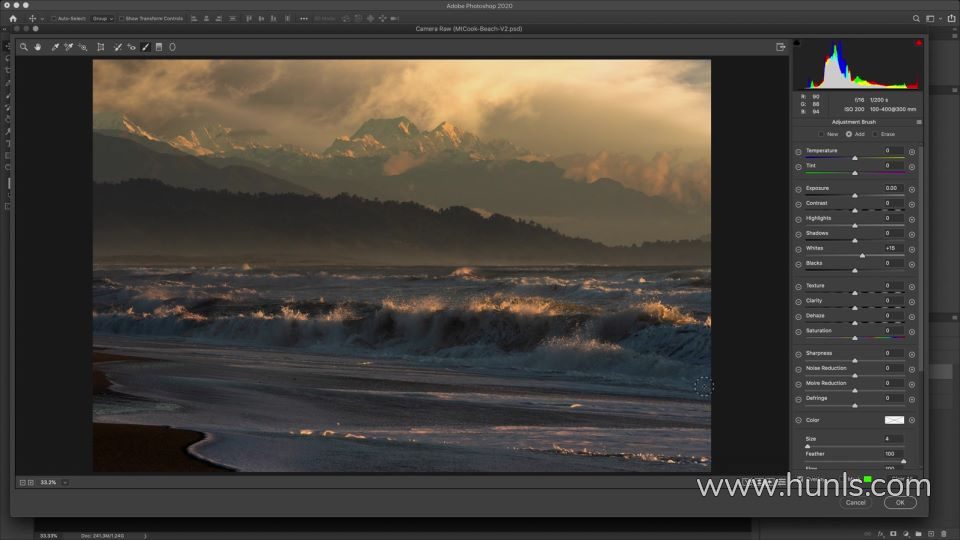
Task: Select the Add brush radio button
Action: point(849,134)
